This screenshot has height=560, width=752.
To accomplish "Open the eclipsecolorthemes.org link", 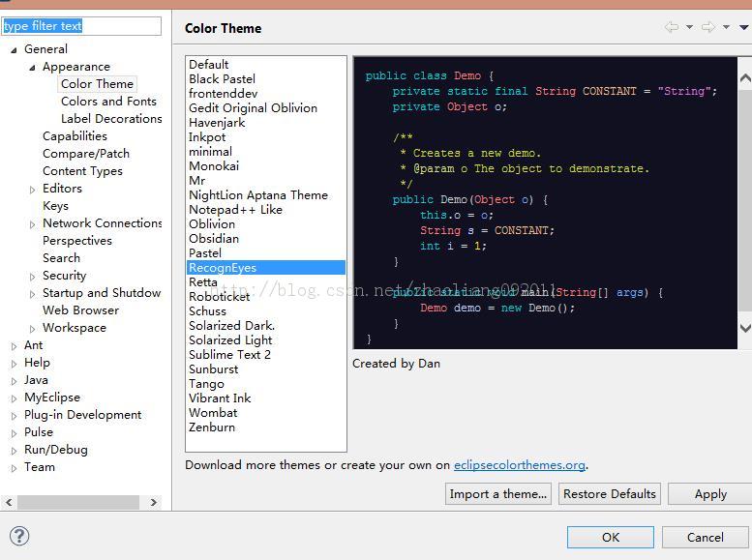I will click(x=520, y=465).
